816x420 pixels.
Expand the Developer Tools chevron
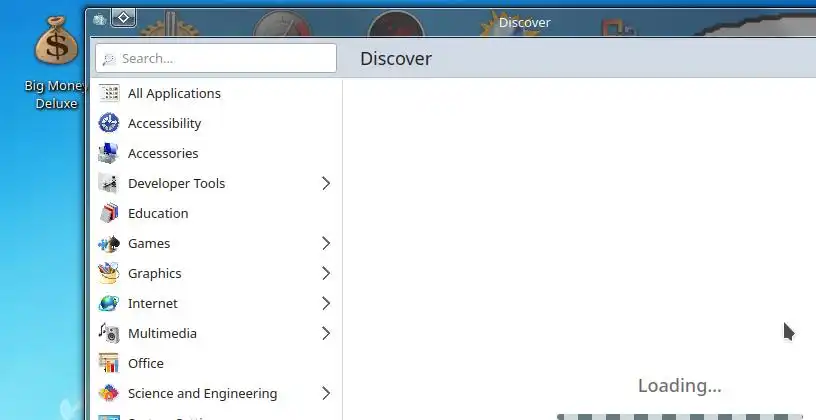[x=326, y=183]
